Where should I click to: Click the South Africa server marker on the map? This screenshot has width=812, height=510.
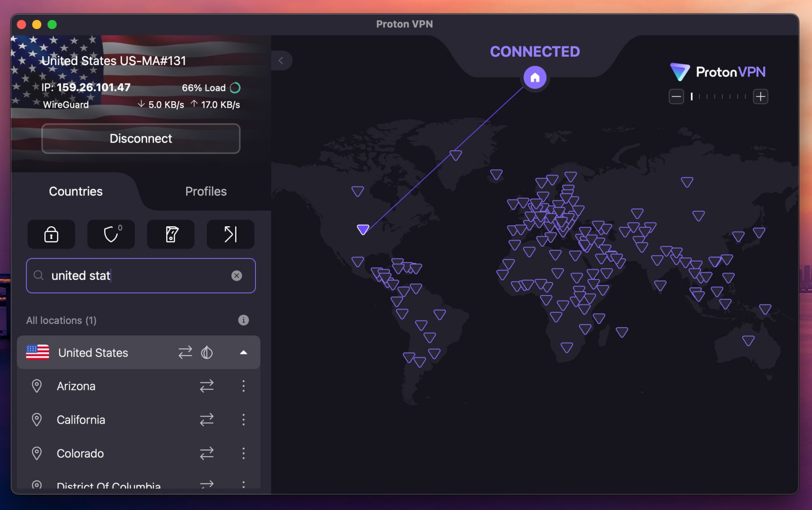coord(567,348)
